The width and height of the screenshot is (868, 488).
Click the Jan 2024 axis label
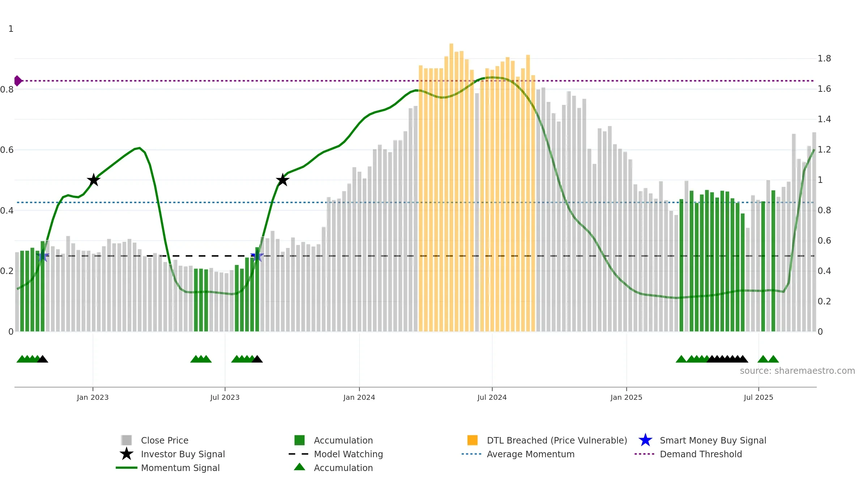click(359, 397)
